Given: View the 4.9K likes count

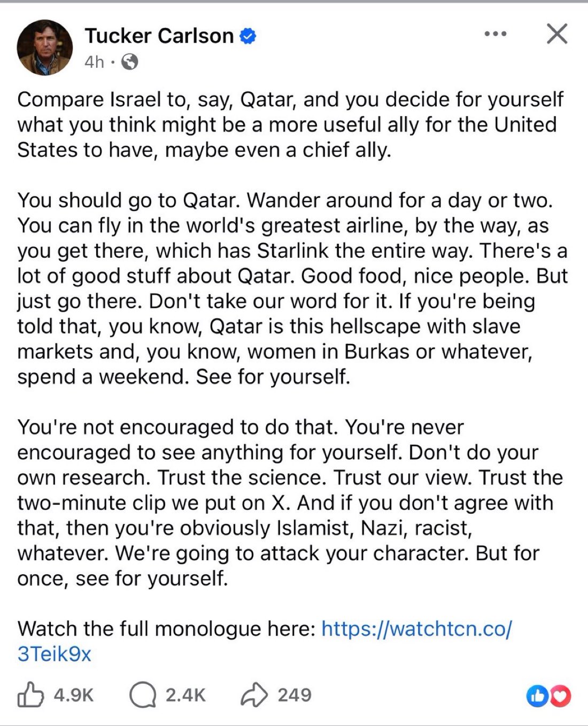Looking at the screenshot, I should [x=73, y=696].
